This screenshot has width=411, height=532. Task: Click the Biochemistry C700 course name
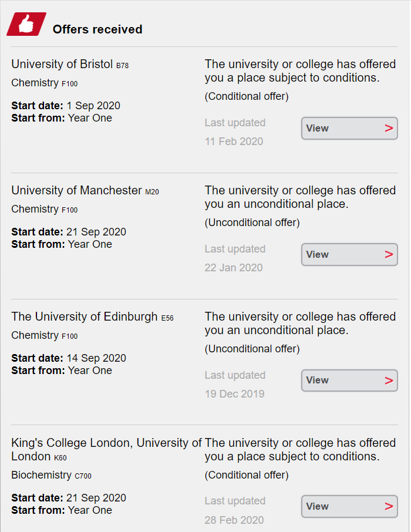coord(51,475)
